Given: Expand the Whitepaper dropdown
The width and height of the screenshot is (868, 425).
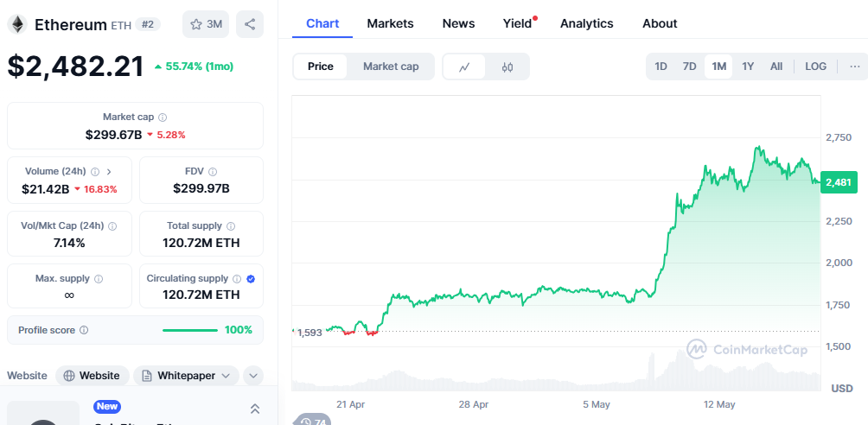Looking at the screenshot, I should point(187,376).
